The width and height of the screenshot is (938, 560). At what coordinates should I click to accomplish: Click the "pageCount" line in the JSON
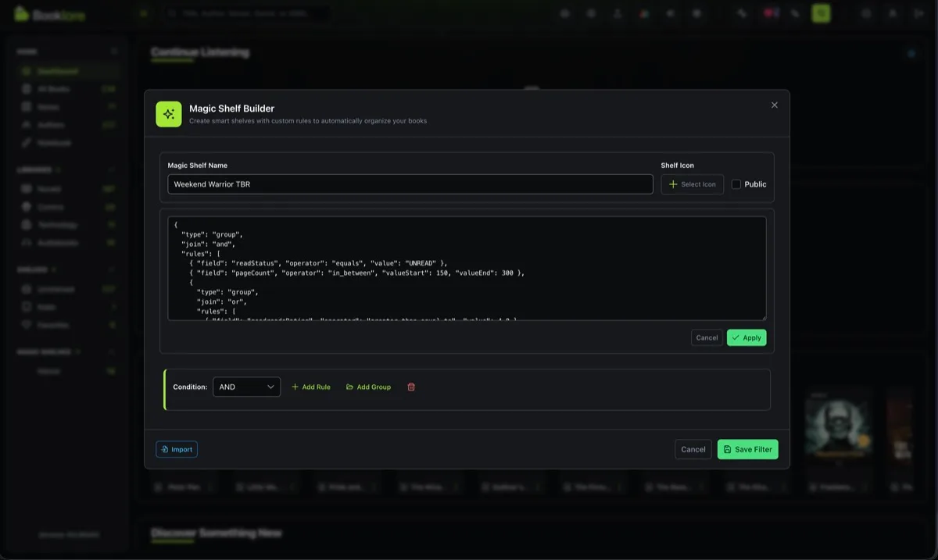(356, 273)
